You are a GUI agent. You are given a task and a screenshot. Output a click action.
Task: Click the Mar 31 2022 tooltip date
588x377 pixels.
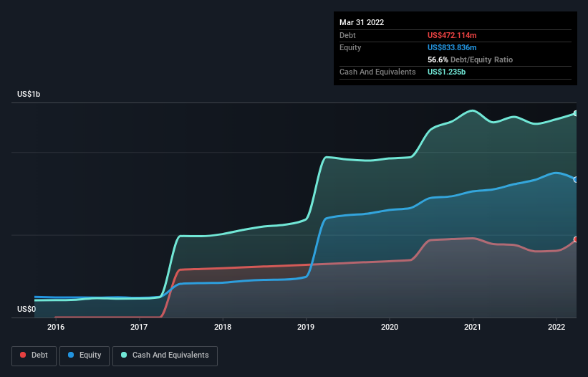coord(362,22)
